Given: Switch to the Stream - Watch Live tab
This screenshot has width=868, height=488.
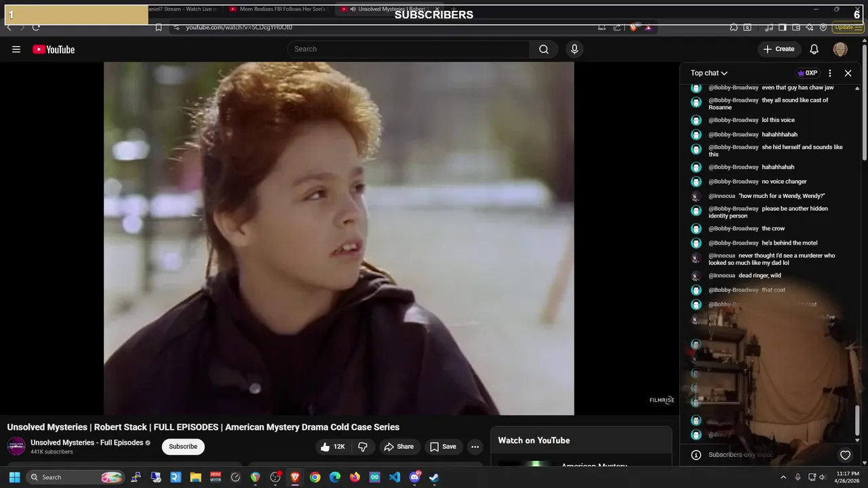Looking at the screenshot, I should pos(183,9).
